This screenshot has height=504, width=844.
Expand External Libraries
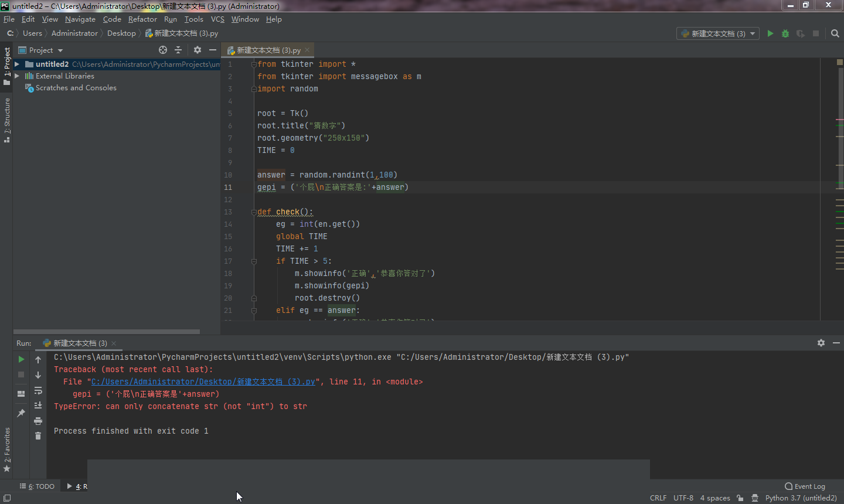coord(17,76)
